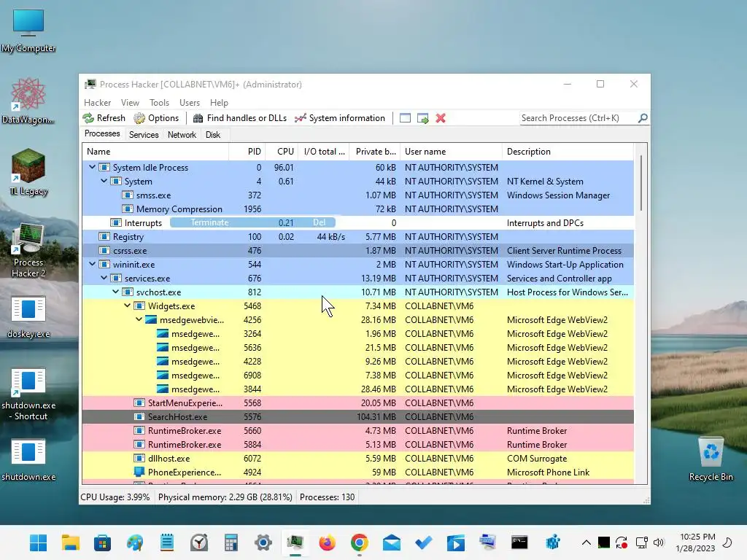Click the search magnifier icon

point(643,118)
